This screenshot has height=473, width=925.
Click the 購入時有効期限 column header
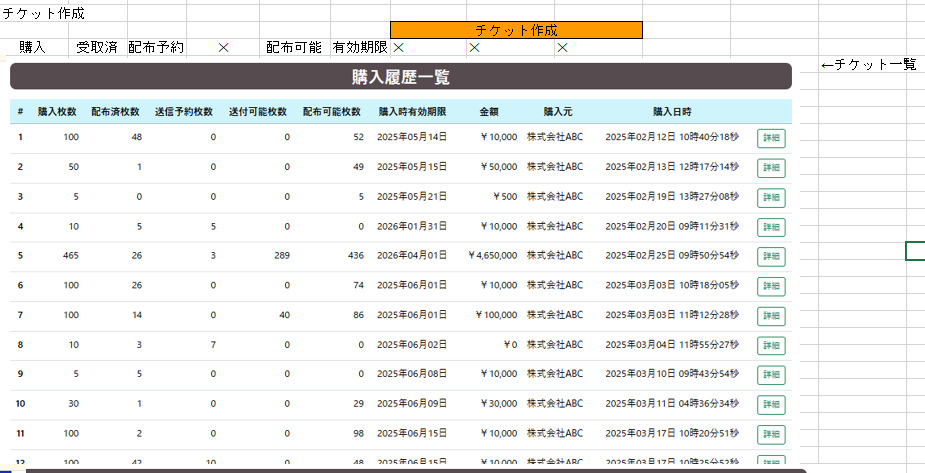point(412,111)
